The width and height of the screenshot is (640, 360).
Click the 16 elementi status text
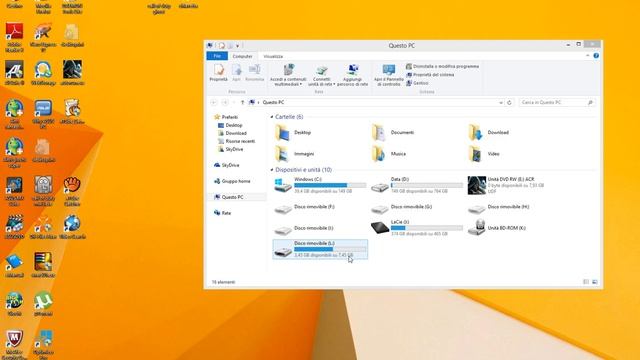pos(223,282)
